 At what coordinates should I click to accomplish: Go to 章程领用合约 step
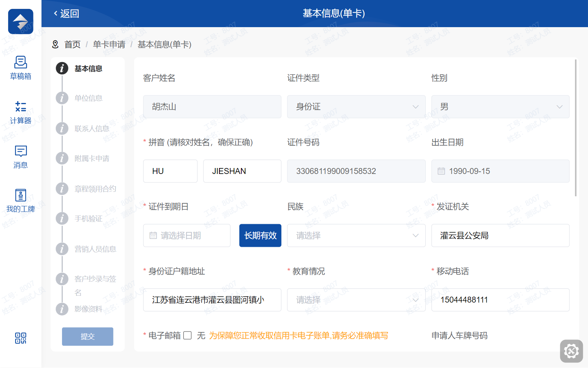click(95, 189)
